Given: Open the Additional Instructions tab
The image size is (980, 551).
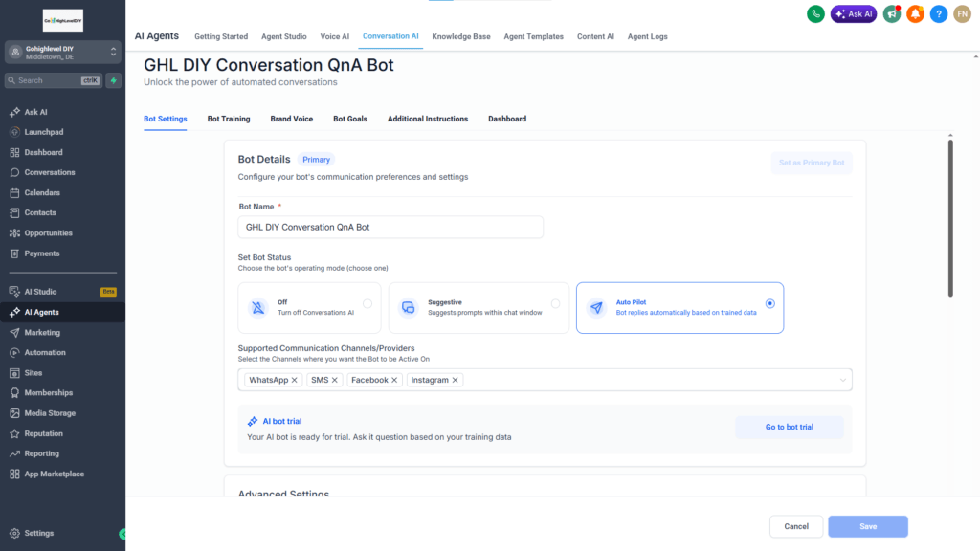Looking at the screenshot, I should (428, 119).
